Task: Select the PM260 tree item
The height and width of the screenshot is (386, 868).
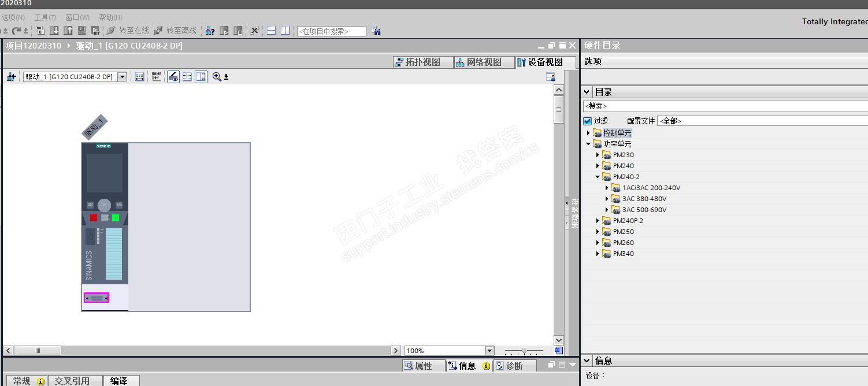Action: [623, 243]
